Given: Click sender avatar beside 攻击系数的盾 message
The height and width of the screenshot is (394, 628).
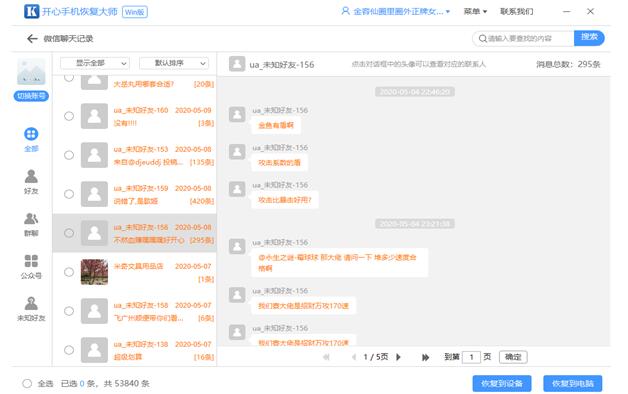Looking at the screenshot, I should pyautogui.click(x=237, y=152).
